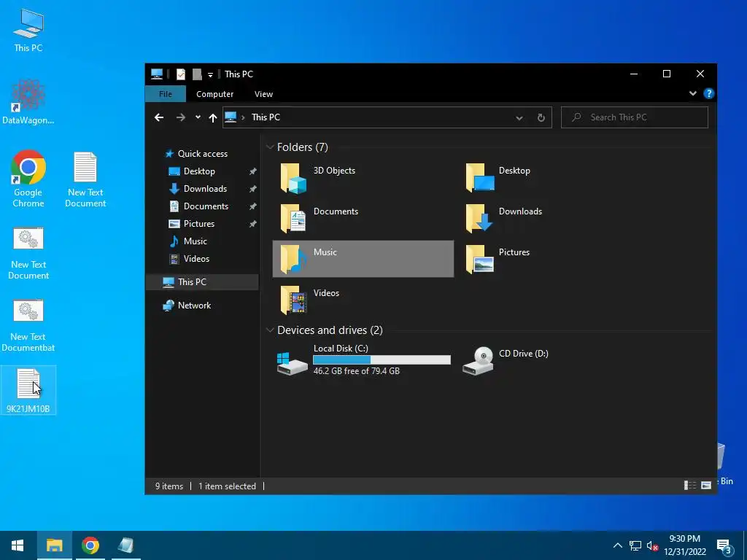Select This PC in navigation pane
The image size is (747, 560).
pos(202,282)
